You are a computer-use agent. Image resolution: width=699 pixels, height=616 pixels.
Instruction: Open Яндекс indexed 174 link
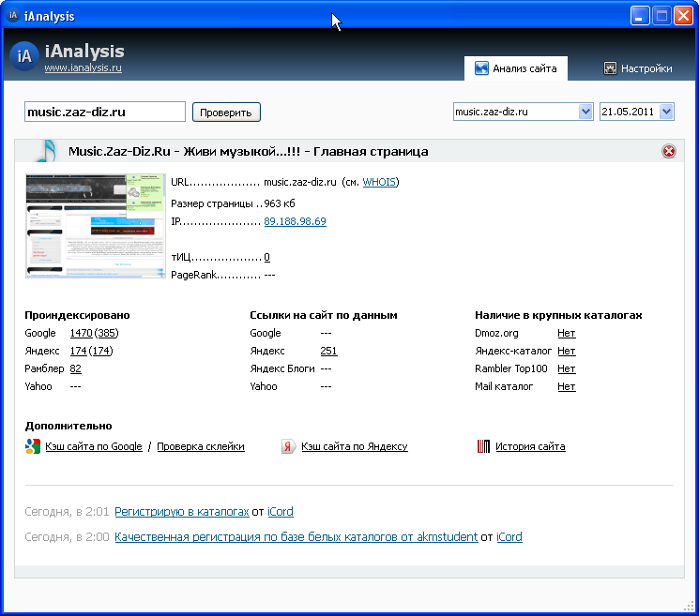coord(78,351)
